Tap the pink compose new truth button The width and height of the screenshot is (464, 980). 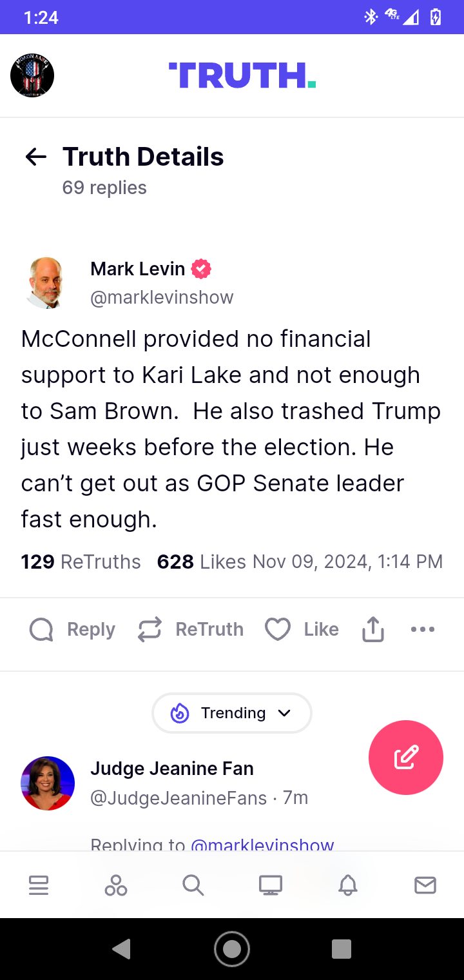[x=405, y=758]
